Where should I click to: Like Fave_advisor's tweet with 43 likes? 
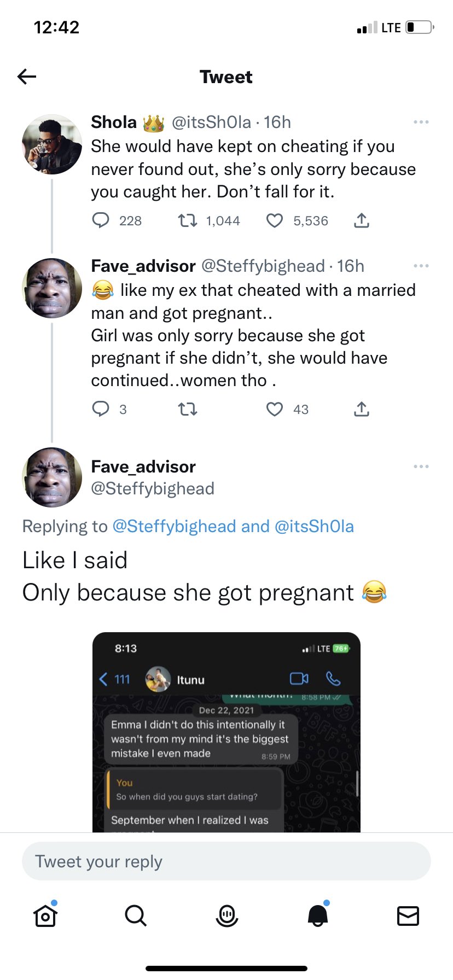pos(274,409)
